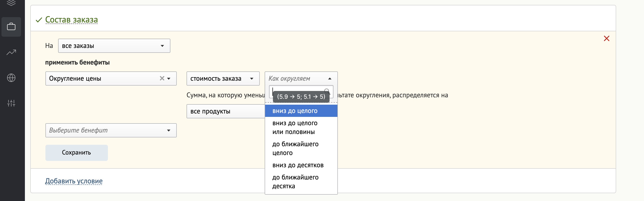Click the 'Добавить условие' link
The width and height of the screenshot is (644, 201).
pos(74,181)
